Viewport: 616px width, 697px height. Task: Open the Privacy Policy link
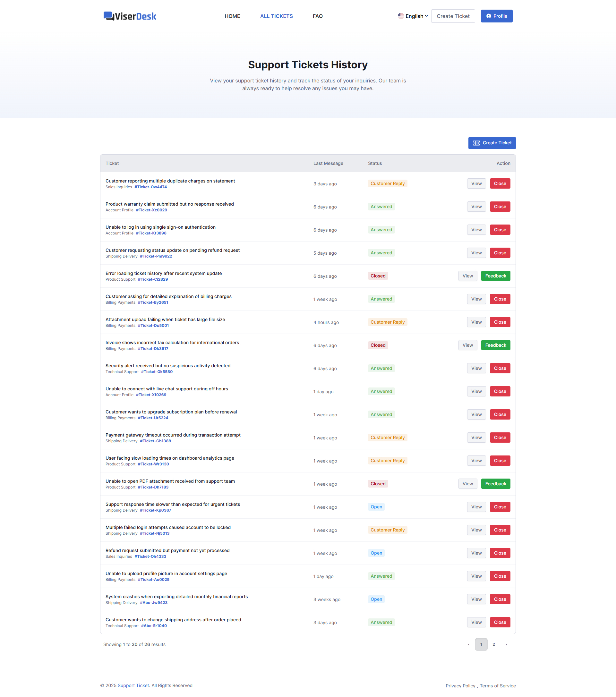pos(460,686)
